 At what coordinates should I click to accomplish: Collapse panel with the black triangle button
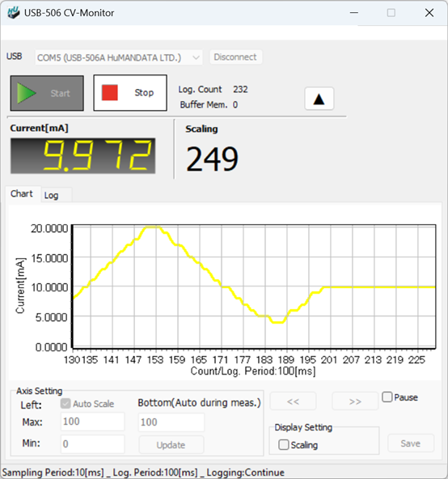coord(319,99)
